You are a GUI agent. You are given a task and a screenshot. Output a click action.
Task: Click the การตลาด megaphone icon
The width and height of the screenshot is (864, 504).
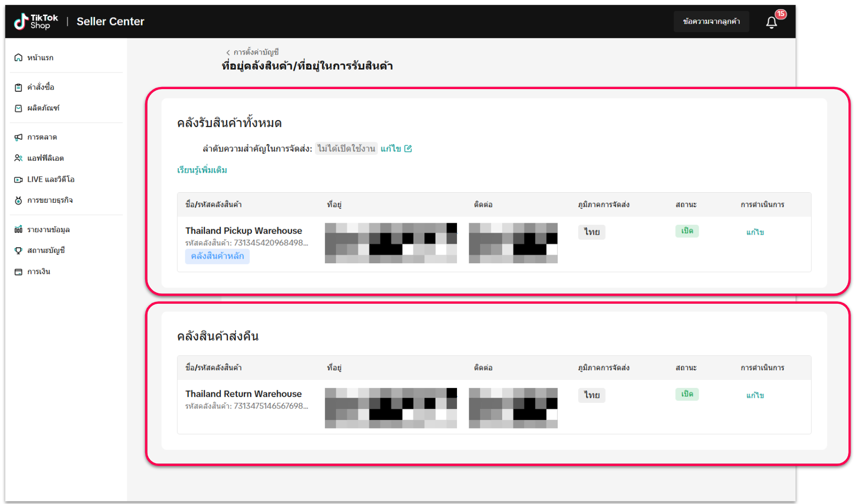19,137
